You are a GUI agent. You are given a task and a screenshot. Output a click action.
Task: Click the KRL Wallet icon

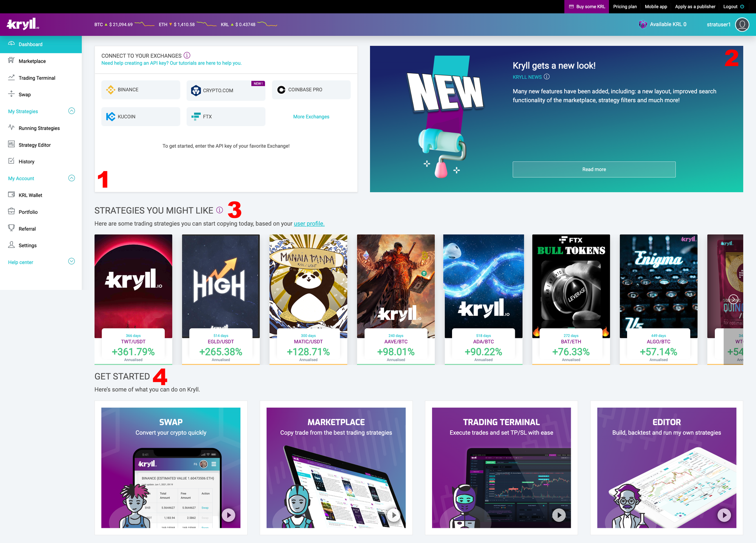pos(11,195)
